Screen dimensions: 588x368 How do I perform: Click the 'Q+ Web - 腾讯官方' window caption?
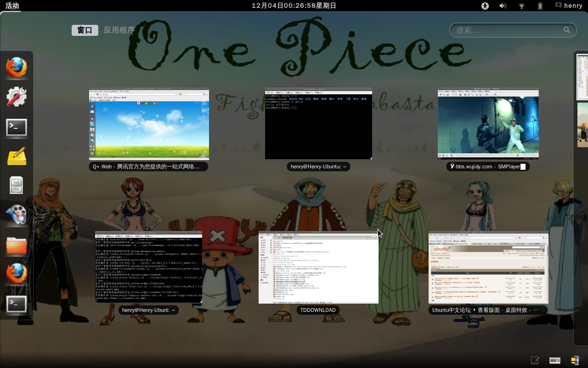coord(149,167)
